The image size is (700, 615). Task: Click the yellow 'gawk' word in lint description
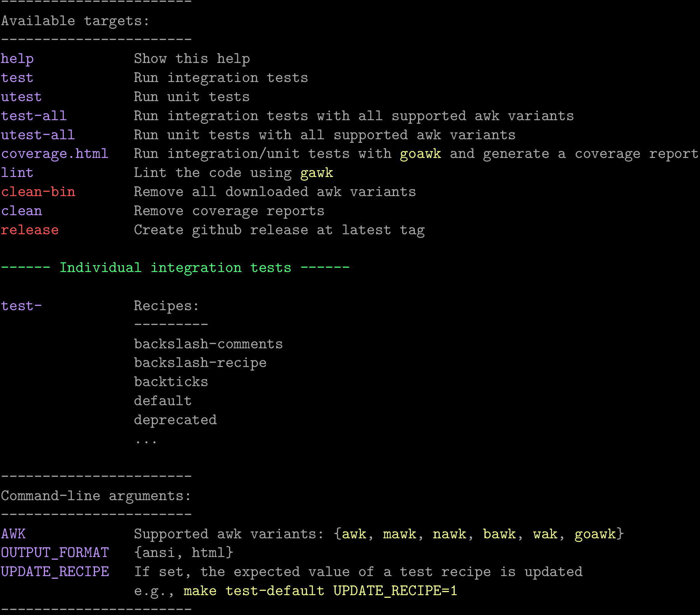click(x=317, y=173)
